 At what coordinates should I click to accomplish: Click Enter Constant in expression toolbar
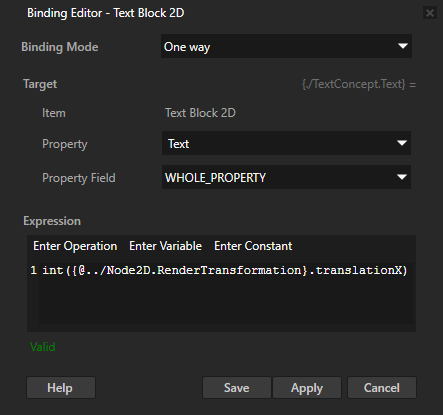point(253,246)
